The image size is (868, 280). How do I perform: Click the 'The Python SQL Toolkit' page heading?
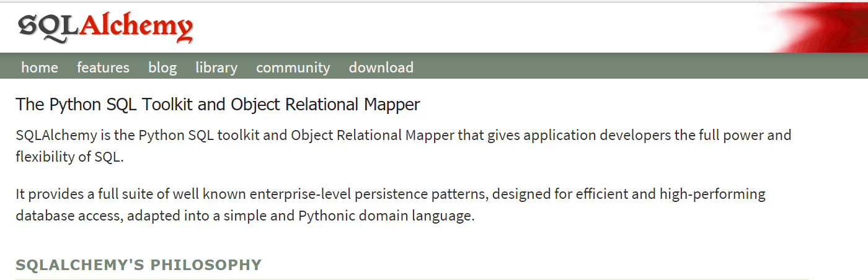218,105
